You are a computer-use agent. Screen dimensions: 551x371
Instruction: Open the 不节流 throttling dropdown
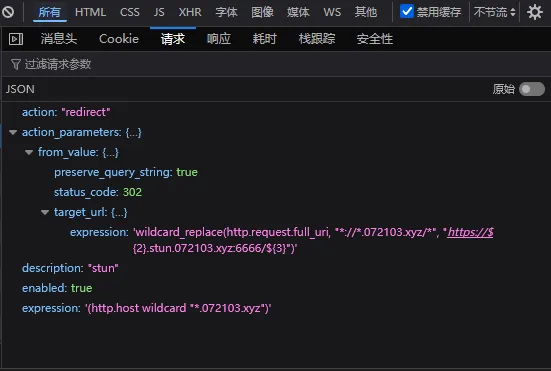494,12
